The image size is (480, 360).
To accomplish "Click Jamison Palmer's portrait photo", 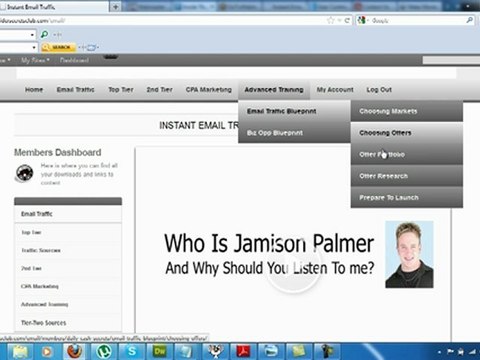I will click(409, 254).
